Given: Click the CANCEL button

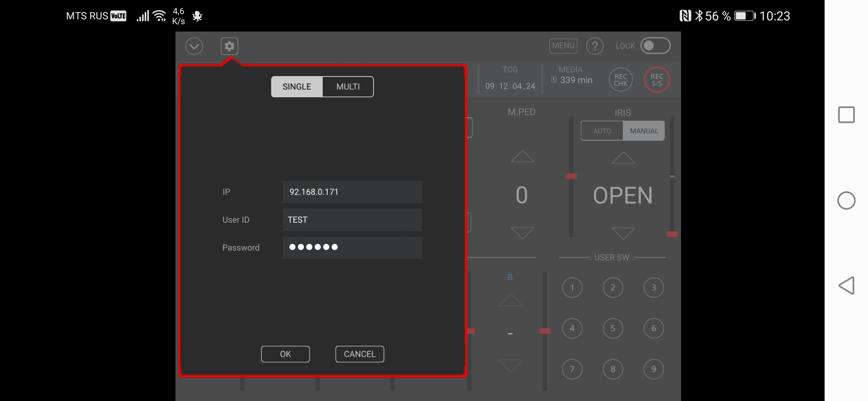Looking at the screenshot, I should click(359, 354).
